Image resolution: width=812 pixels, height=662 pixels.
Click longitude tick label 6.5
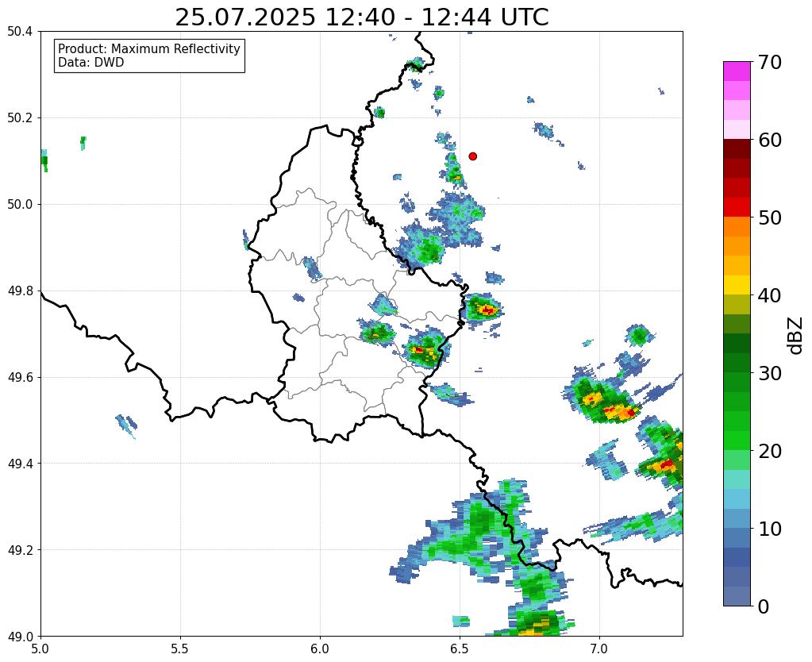coord(460,649)
